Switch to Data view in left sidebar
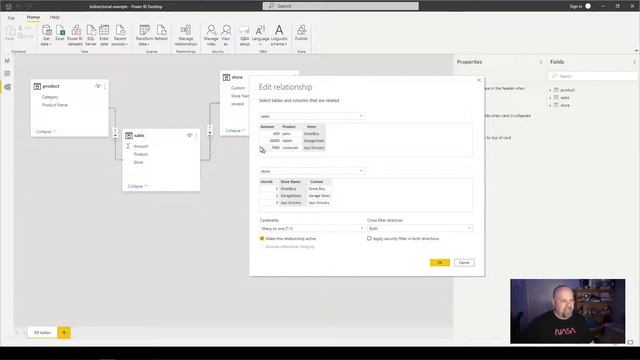640x360 pixels. click(7, 73)
